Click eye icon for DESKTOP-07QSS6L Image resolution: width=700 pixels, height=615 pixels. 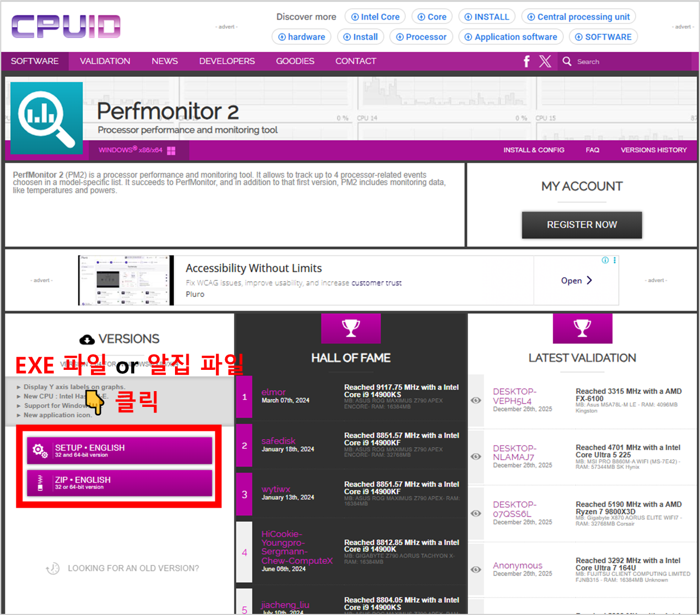(476, 513)
